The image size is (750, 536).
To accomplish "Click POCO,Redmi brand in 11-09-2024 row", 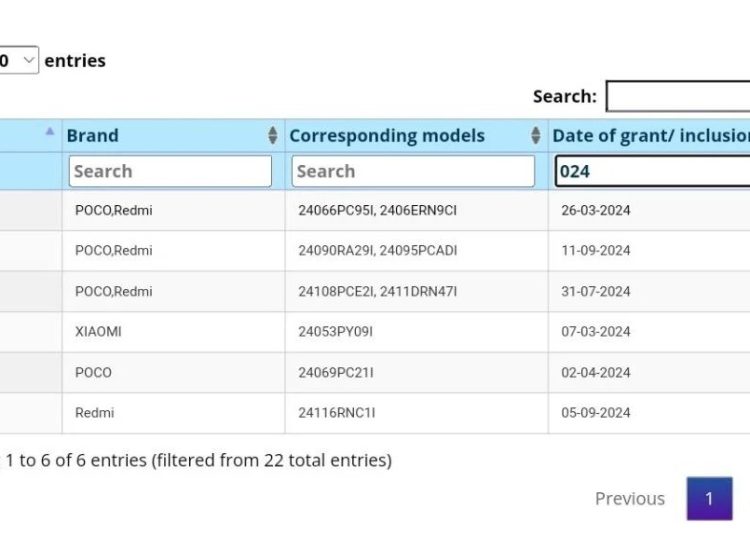I will click(174, 251).
